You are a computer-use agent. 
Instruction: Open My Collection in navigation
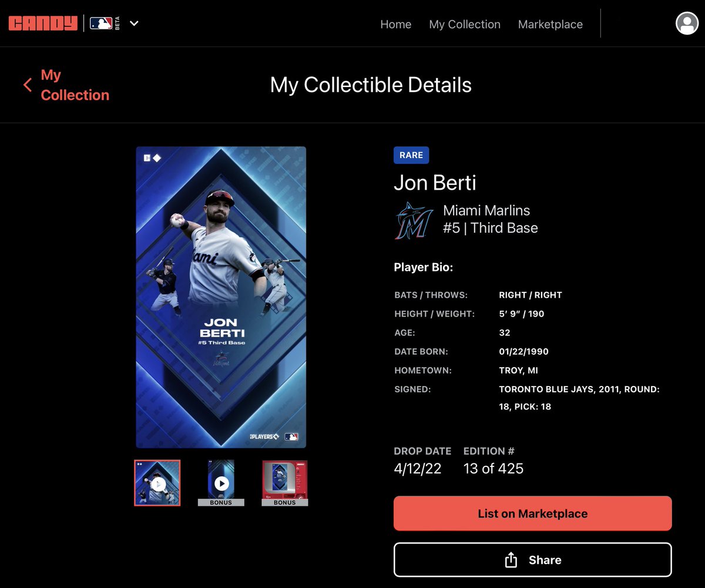click(465, 24)
